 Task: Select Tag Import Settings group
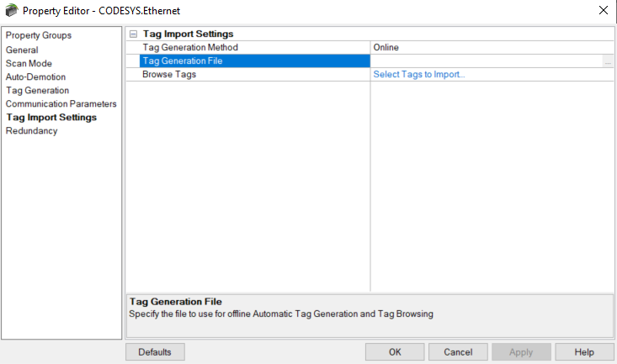pyautogui.click(x=51, y=117)
